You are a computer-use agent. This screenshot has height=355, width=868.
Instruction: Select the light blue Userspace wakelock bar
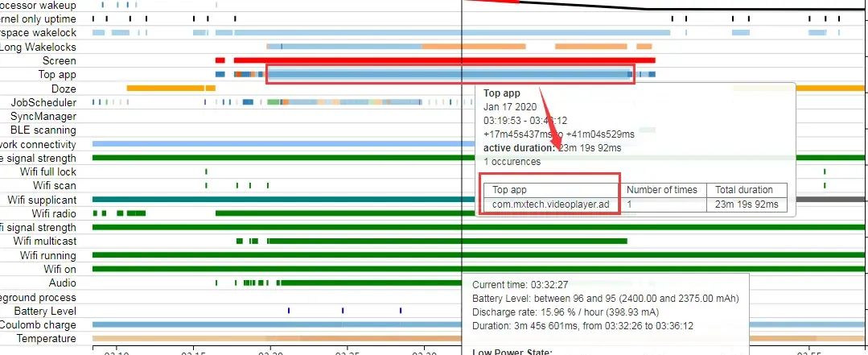coord(452,33)
